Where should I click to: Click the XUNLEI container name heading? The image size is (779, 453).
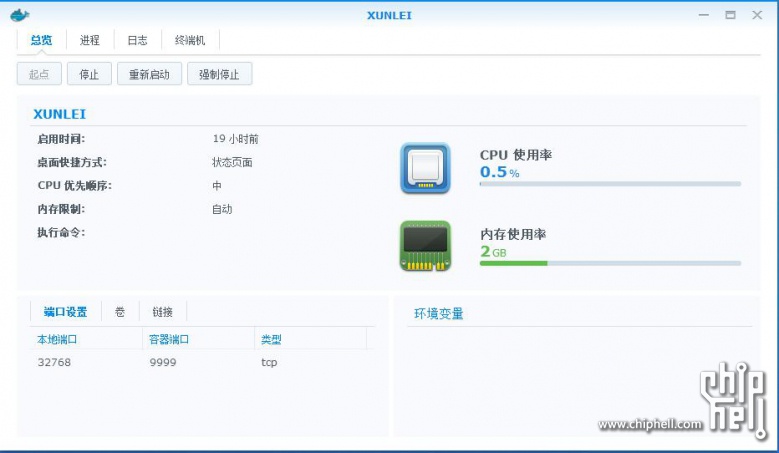point(60,114)
